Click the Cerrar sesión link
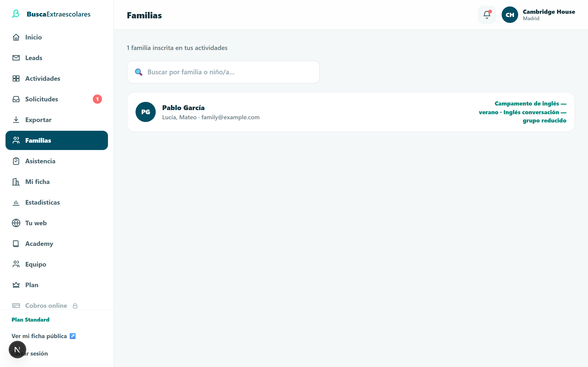This screenshot has height=367, width=588. click(30, 353)
